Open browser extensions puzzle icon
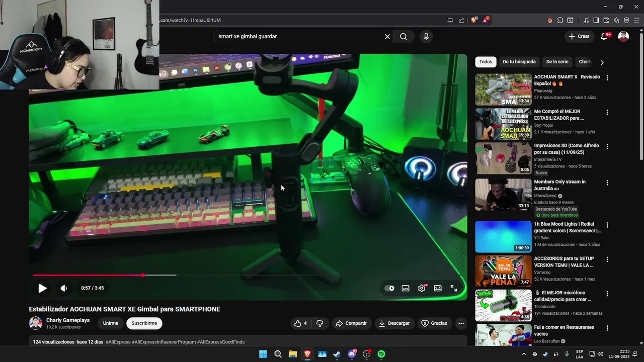 point(560,20)
